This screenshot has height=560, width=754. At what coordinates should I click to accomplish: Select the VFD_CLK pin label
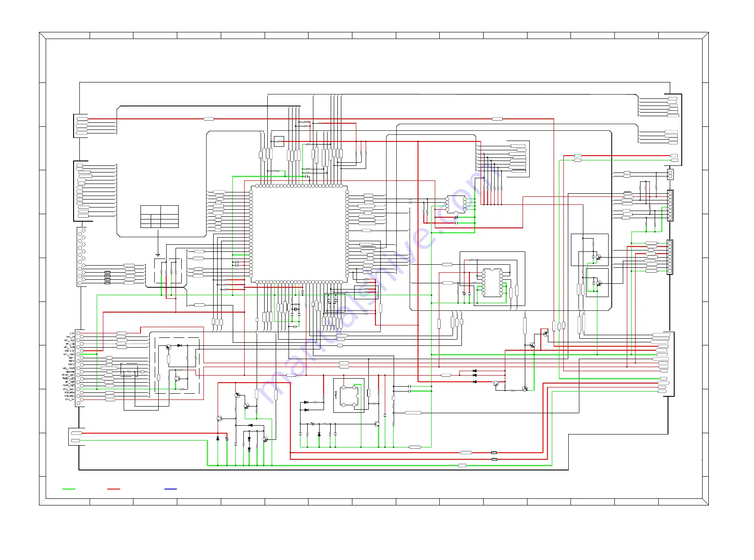pyautogui.click(x=69, y=341)
